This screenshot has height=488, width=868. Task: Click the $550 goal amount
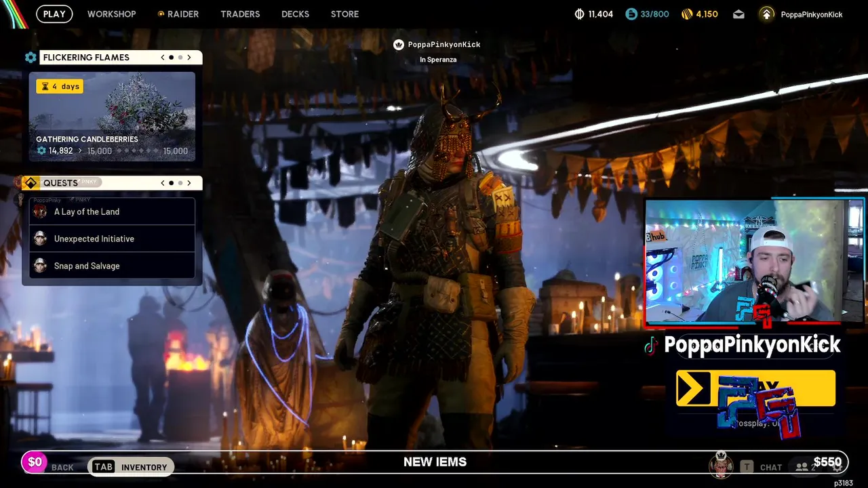point(827,462)
